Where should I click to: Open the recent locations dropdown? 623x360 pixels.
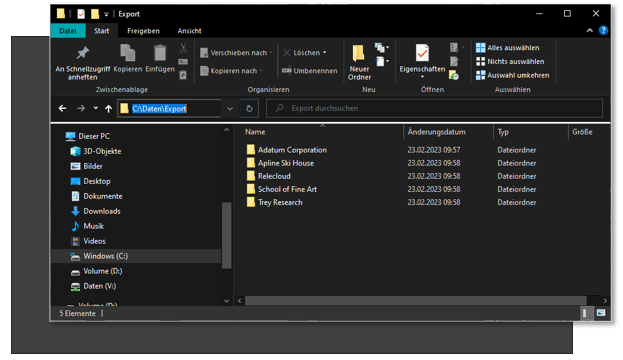(x=96, y=108)
